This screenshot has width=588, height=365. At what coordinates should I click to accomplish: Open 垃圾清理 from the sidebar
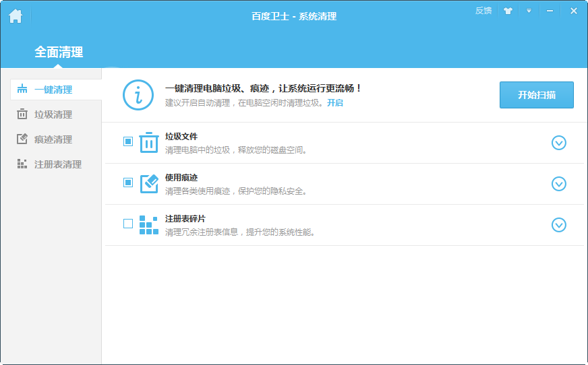click(x=53, y=114)
